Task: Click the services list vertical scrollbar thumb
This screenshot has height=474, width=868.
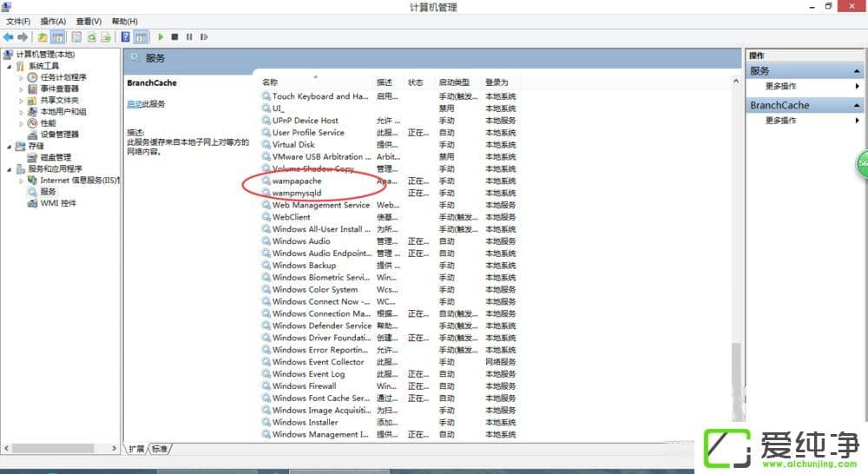Action: click(x=736, y=382)
